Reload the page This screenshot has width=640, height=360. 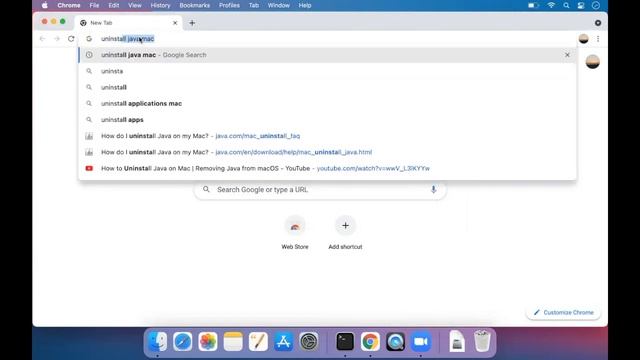[x=71, y=39]
